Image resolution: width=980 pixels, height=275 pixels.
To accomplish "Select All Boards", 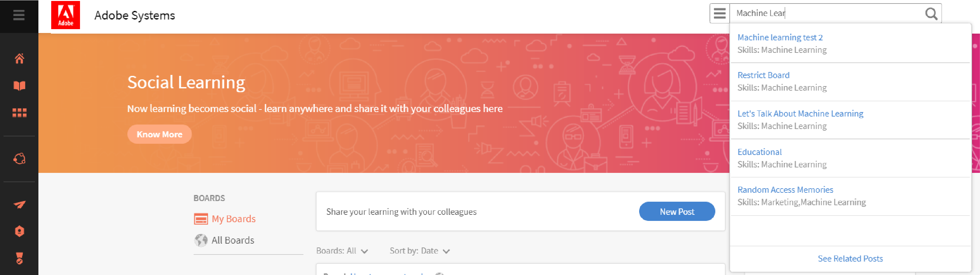I will click(x=232, y=240).
